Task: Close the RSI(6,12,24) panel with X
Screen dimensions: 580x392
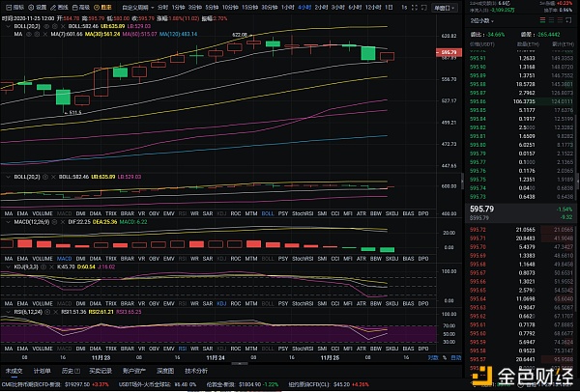Action: (55, 312)
